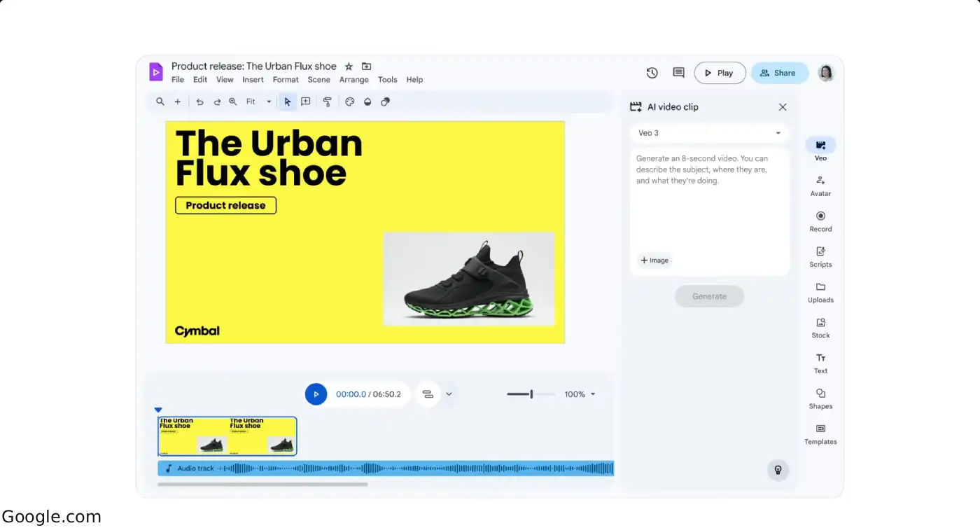Open the Scripts panel
The image size is (980, 528).
(820, 256)
